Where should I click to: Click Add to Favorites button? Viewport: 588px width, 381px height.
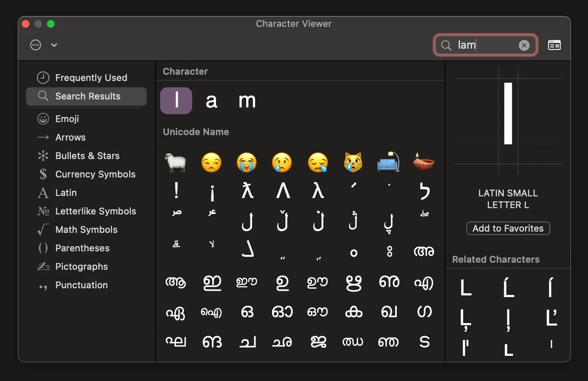(508, 228)
